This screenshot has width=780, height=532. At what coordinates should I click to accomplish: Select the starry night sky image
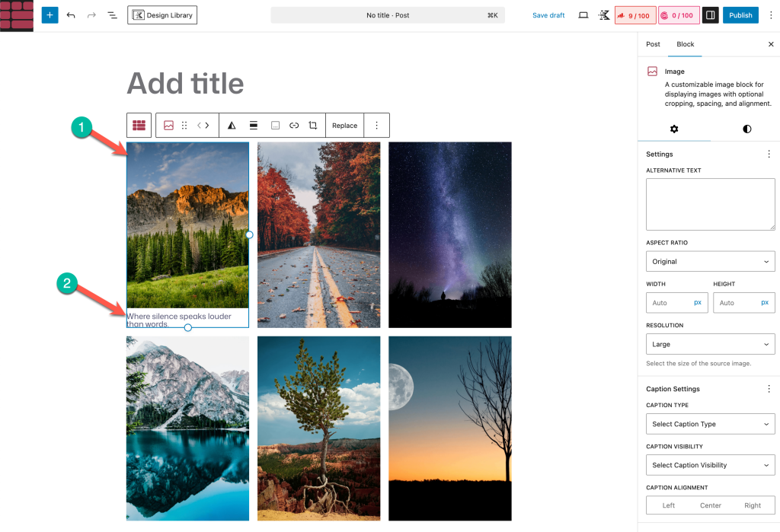(449, 234)
